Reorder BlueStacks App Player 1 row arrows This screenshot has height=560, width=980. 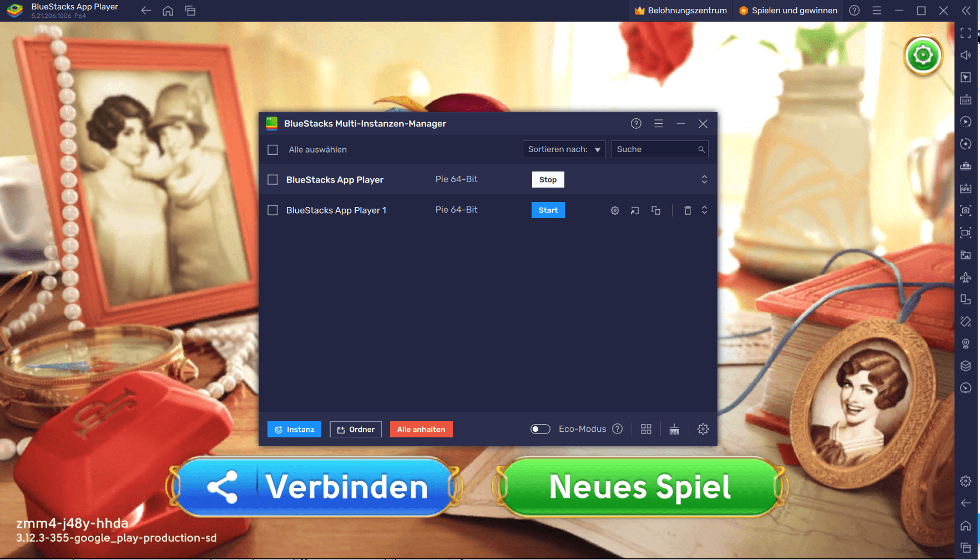[x=704, y=210]
